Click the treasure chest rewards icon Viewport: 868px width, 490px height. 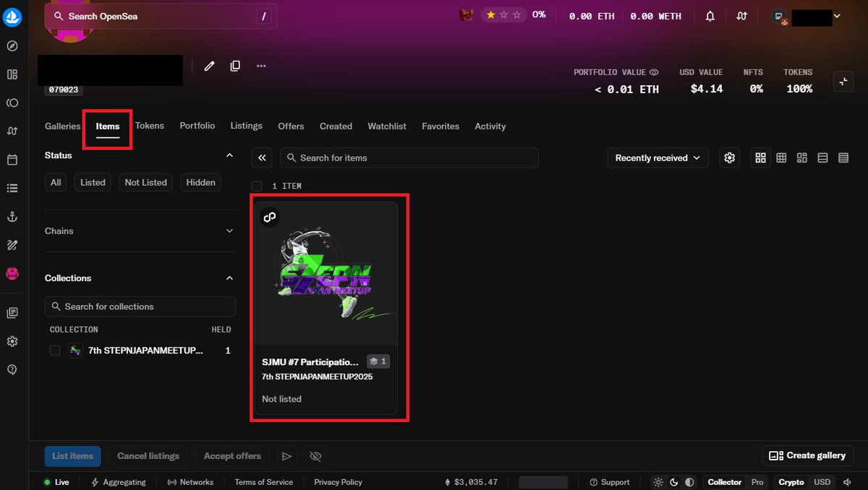point(467,15)
